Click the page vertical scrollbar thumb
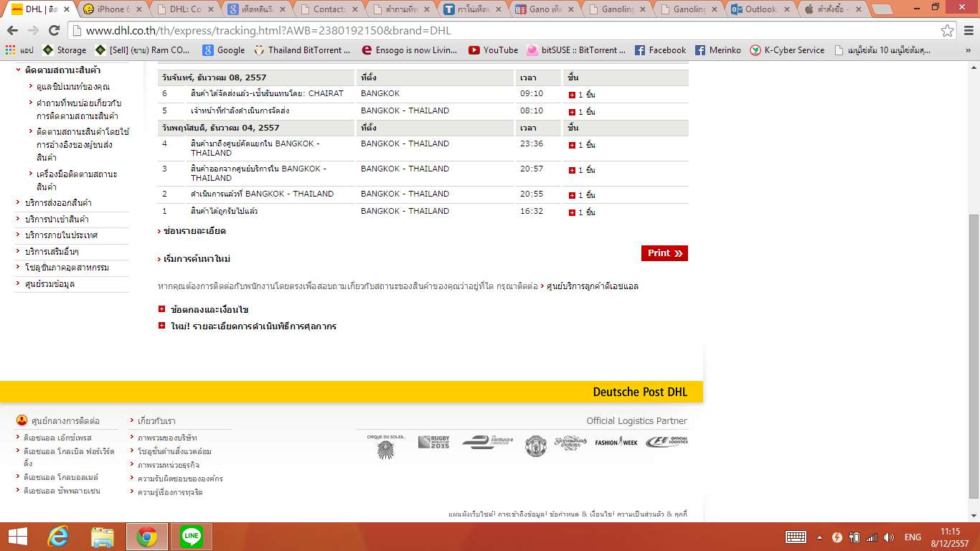 [x=974, y=356]
